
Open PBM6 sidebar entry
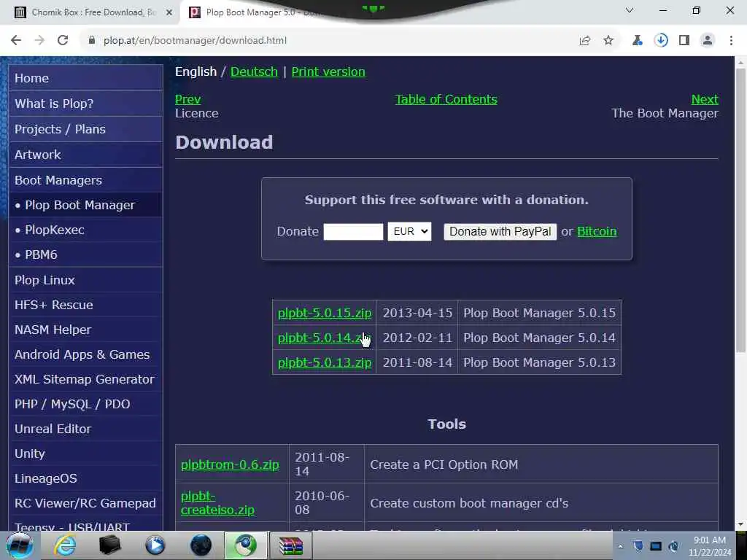(86, 254)
